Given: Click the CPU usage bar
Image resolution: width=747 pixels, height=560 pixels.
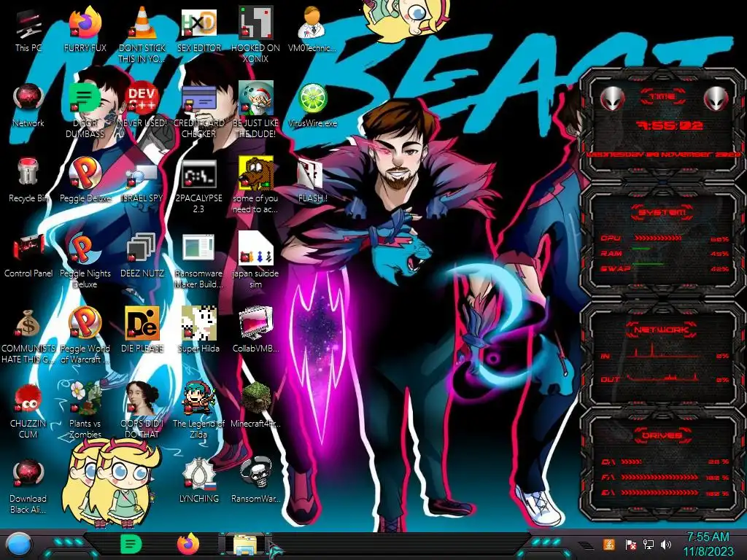Looking at the screenshot, I should pyautogui.click(x=658, y=238).
